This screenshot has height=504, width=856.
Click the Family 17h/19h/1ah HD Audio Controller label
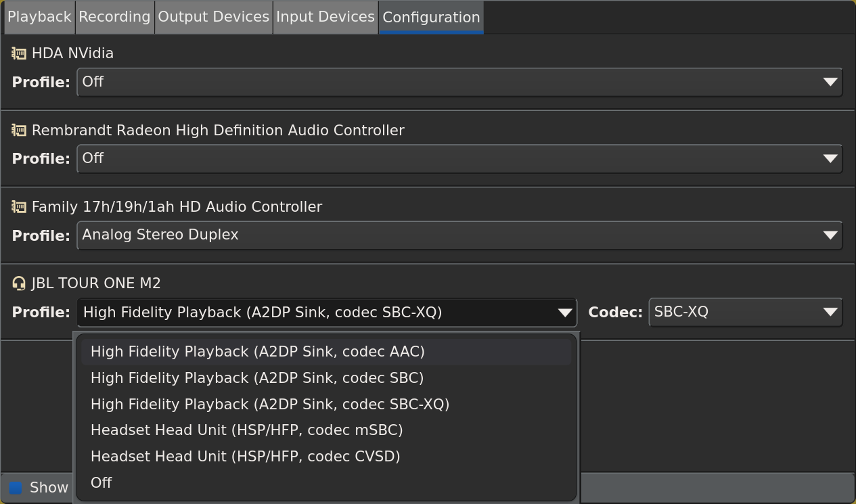(x=177, y=207)
